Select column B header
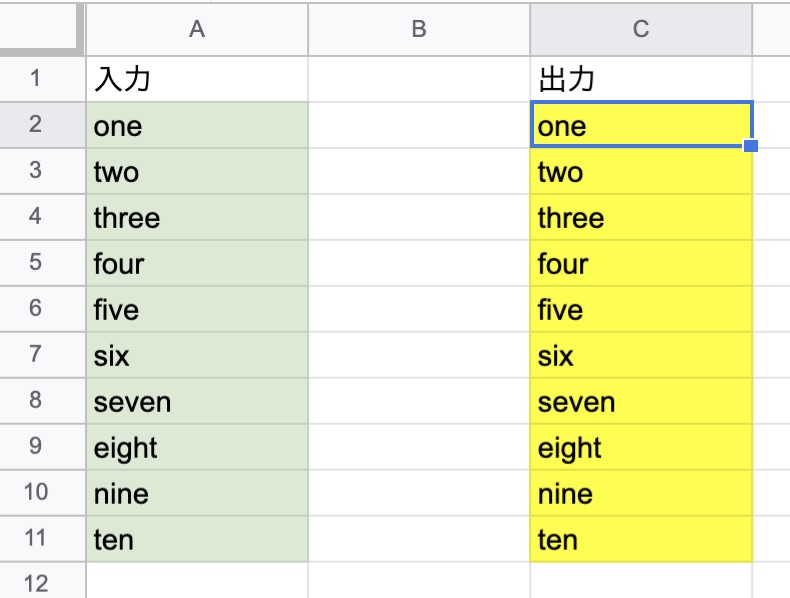Image resolution: width=790 pixels, height=598 pixels. 419,29
